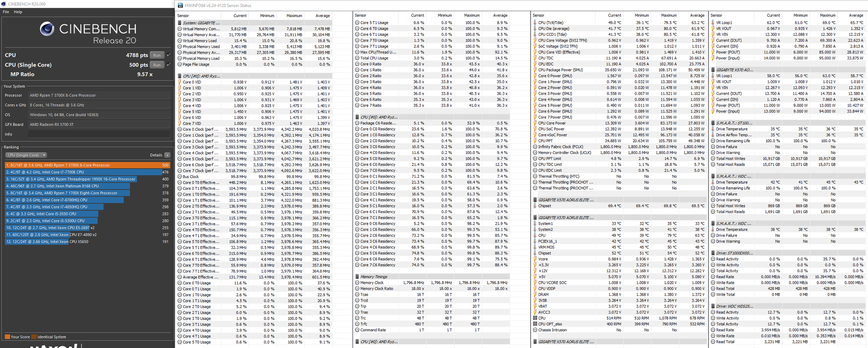Select the Core 7 Ratio sensor row
Screen dimensions: 868x348
point(432,105)
